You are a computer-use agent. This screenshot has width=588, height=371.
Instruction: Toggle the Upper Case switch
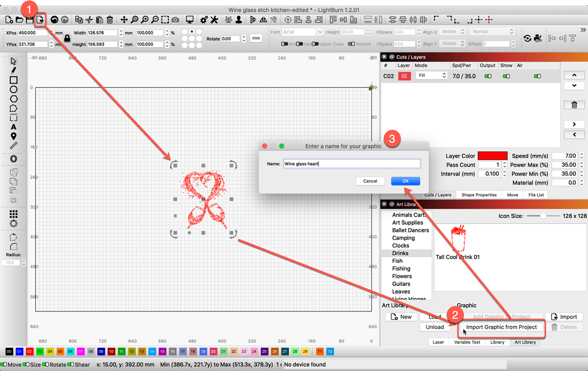pos(315,44)
